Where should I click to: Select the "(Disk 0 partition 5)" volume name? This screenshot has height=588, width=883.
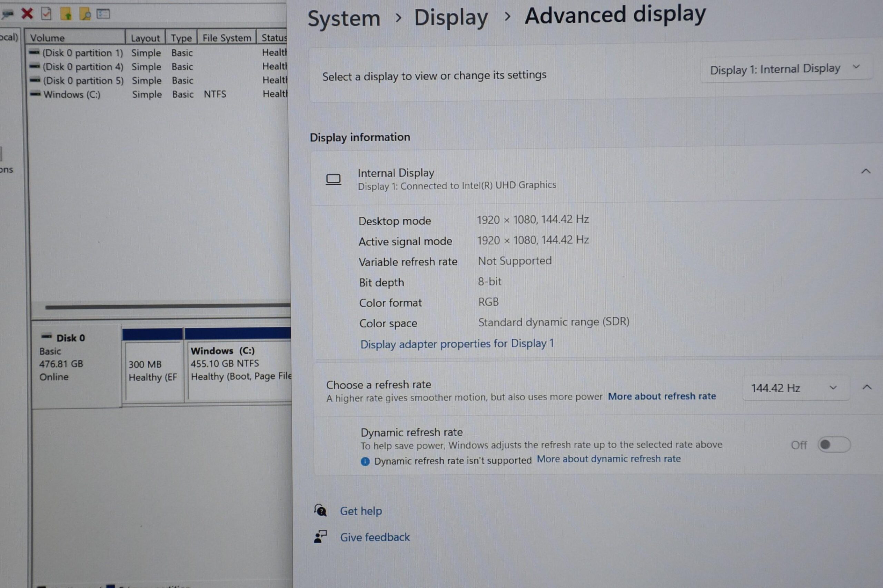coord(83,81)
